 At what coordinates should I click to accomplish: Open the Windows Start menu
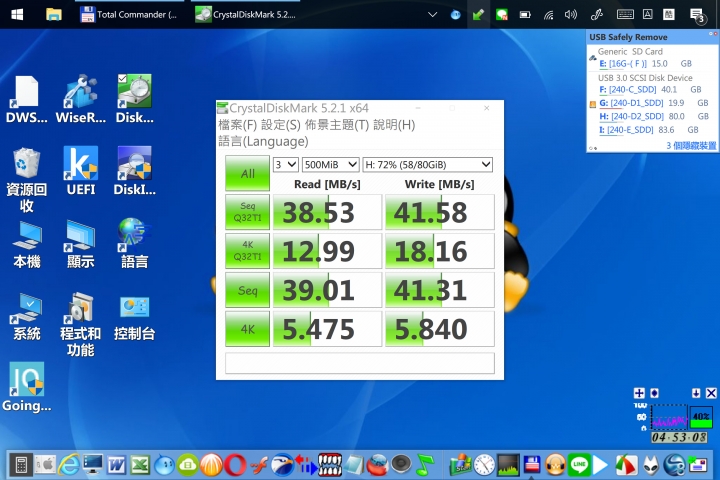click(17, 14)
